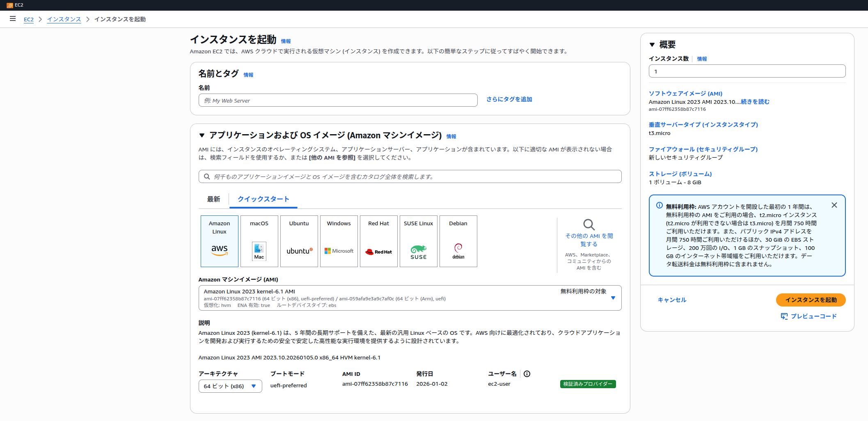The height and width of the screenshot is (421, 868).
Task: Collapse the アプリケーションおよび OS イメージ section
Action: (202, 135)
